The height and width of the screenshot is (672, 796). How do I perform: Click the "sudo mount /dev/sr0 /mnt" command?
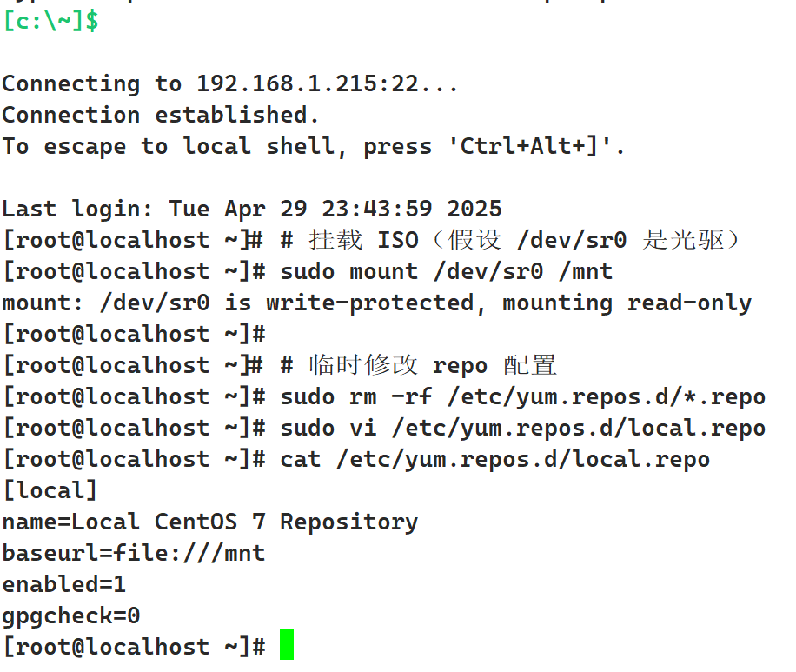[x=446, y=271]
